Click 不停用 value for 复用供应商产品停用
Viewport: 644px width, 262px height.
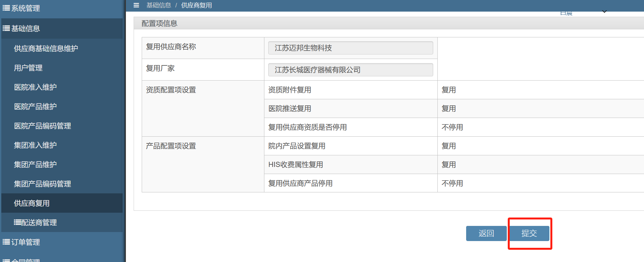tap(452, 183)
